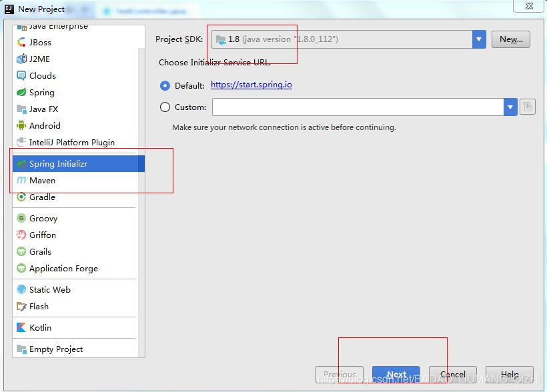Select the Custom service URL radio button
The width and height of the screenshot is (547, 392).
click(x=165, y=107)
